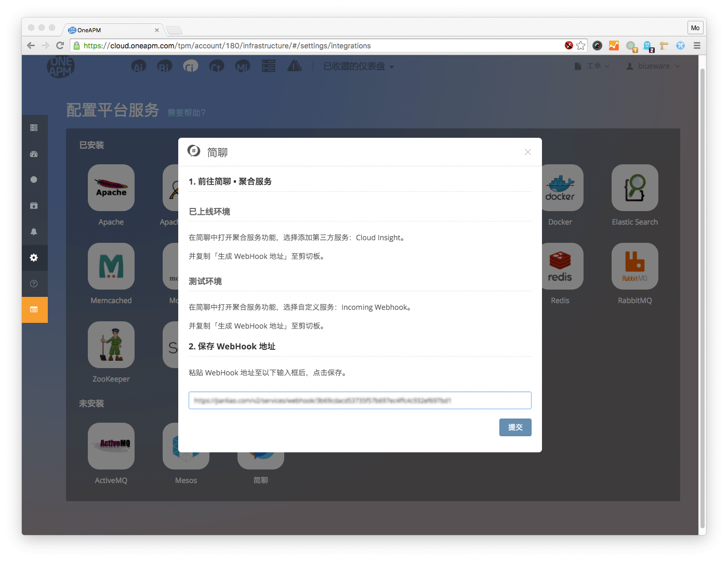Open the Ct product icon
This screenshot has height=561, width=728.
[x=217, y=67]
